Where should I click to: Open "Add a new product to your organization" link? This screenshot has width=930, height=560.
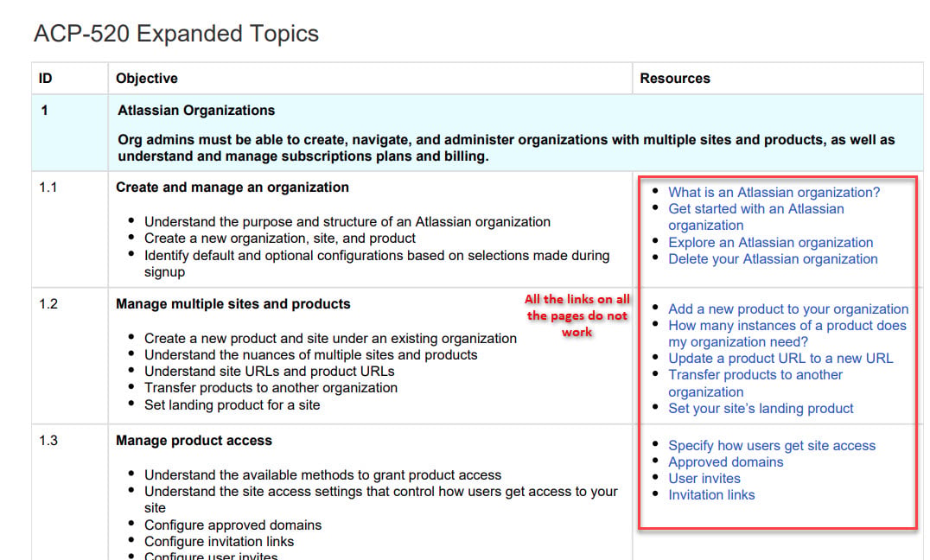[788, 309]
